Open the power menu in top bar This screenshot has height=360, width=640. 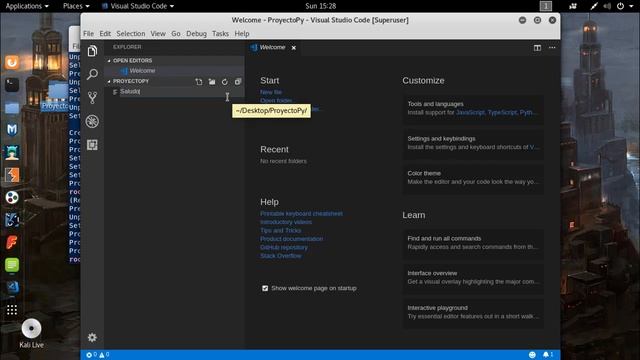[x=624, y=6]
